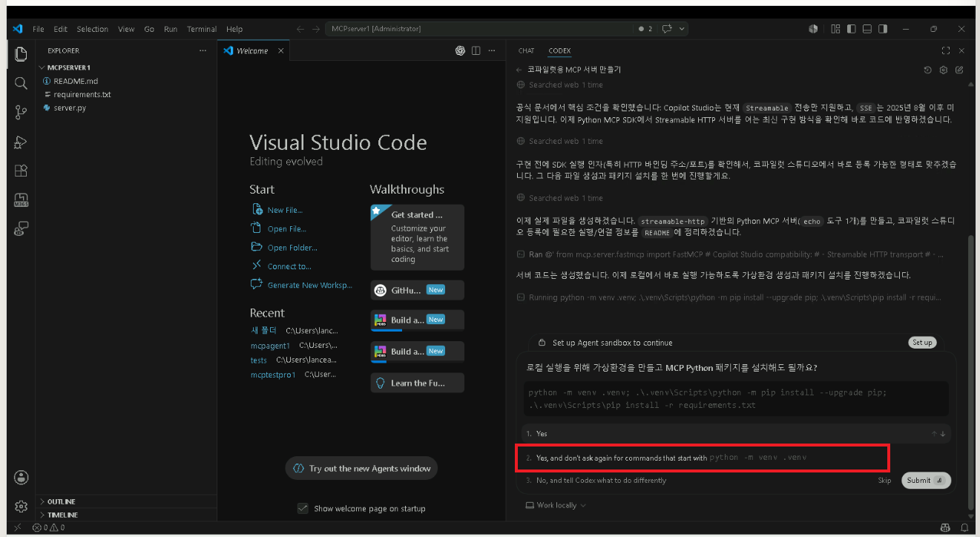Click Generate New Workspace link

coord(309,285)
